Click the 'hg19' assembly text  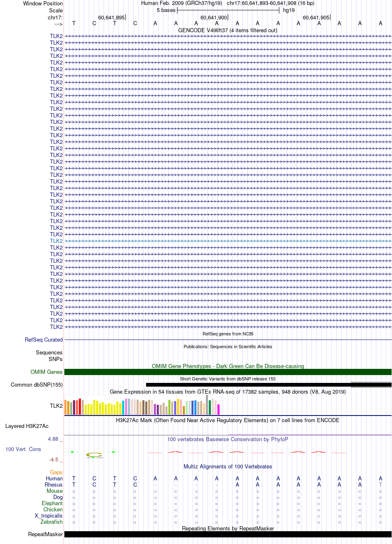tap(289, 10)
